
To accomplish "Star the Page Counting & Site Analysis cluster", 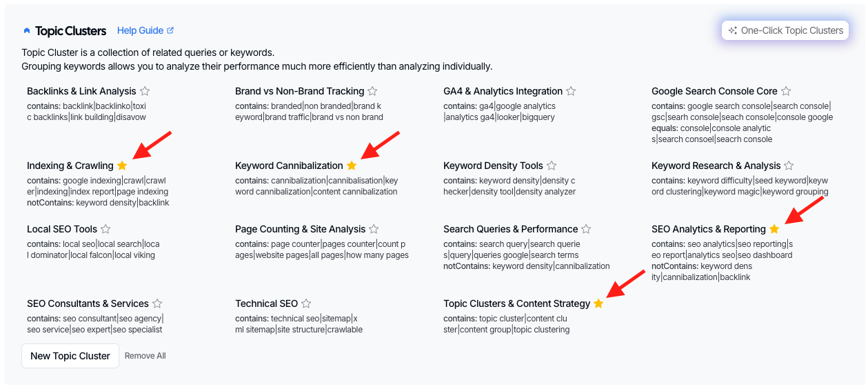I will 374,229.
